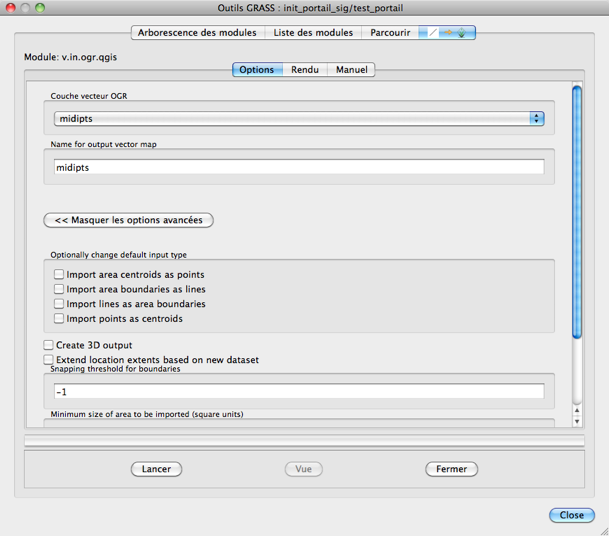Open the Manuel tab
Image resolution: width=609 pixels, height=536 pixels.
coord(351,70)
